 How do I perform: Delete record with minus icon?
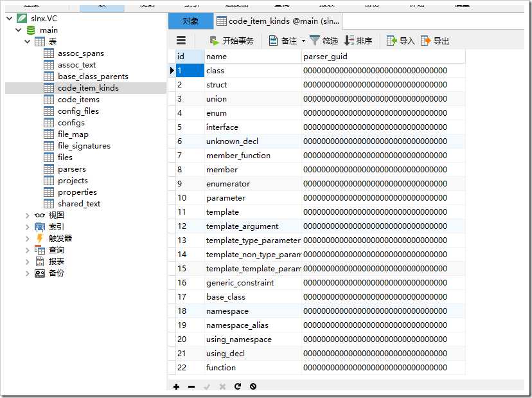click(191, 386)
